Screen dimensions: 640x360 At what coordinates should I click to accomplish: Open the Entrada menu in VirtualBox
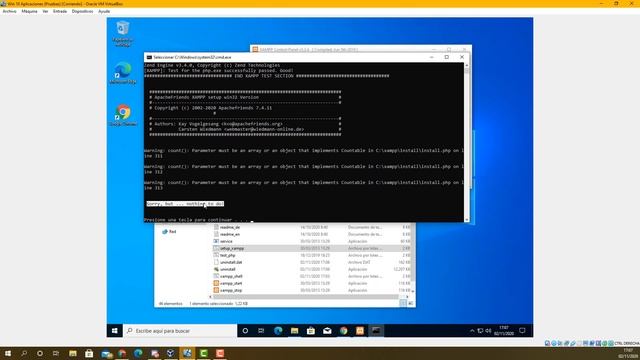coord(60,11)
